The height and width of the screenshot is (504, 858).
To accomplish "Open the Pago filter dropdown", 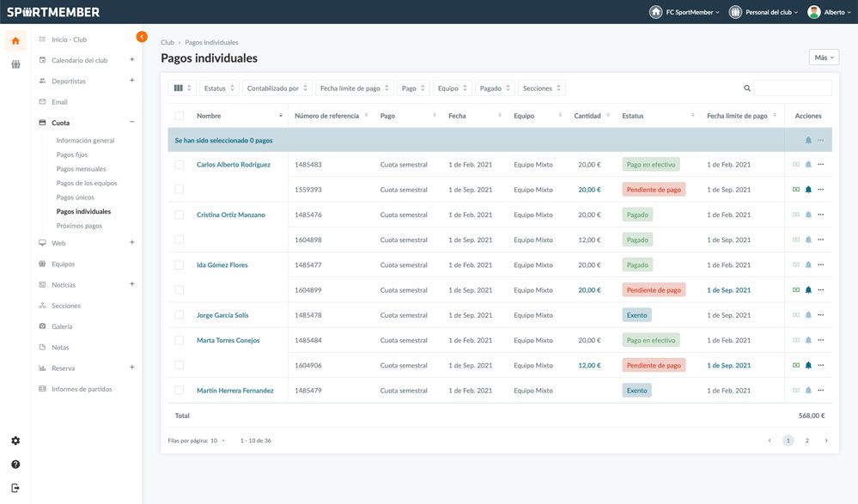I will tap(413, 88).
